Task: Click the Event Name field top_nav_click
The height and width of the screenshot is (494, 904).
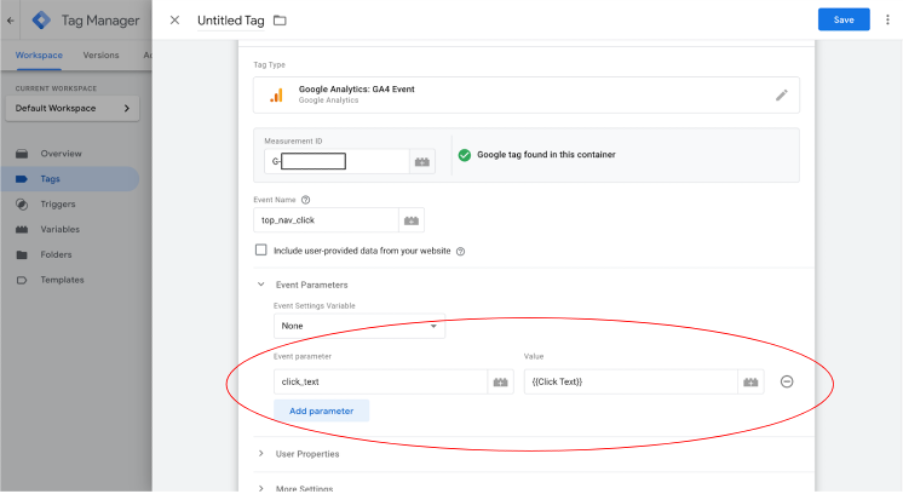Action: [x=326, y=220]
